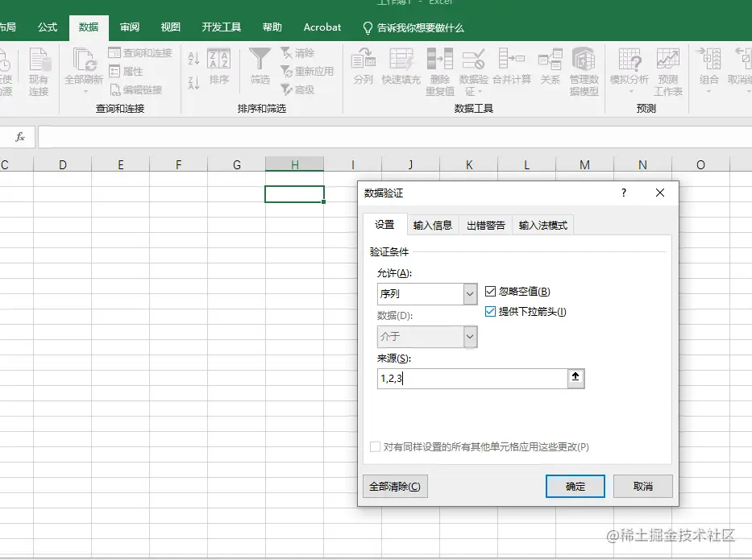The height and width of the screenshot is (560, 752).
Task: Click the OK (确定) button
Action: pyautogui.click(x=575, y=486)
